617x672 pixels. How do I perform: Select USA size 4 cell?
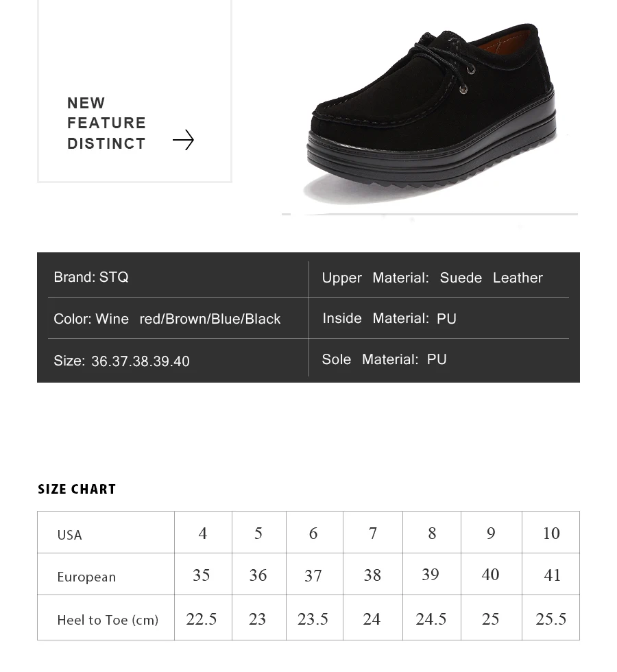203,532
